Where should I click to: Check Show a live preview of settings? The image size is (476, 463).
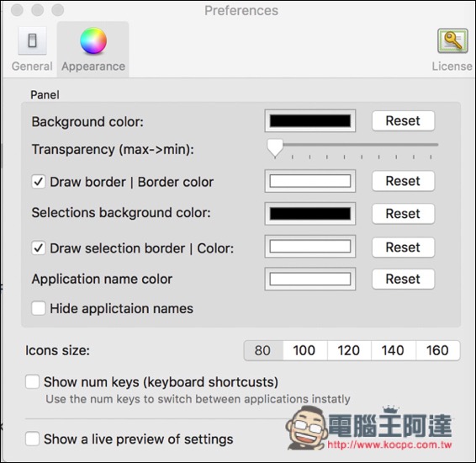32,439
